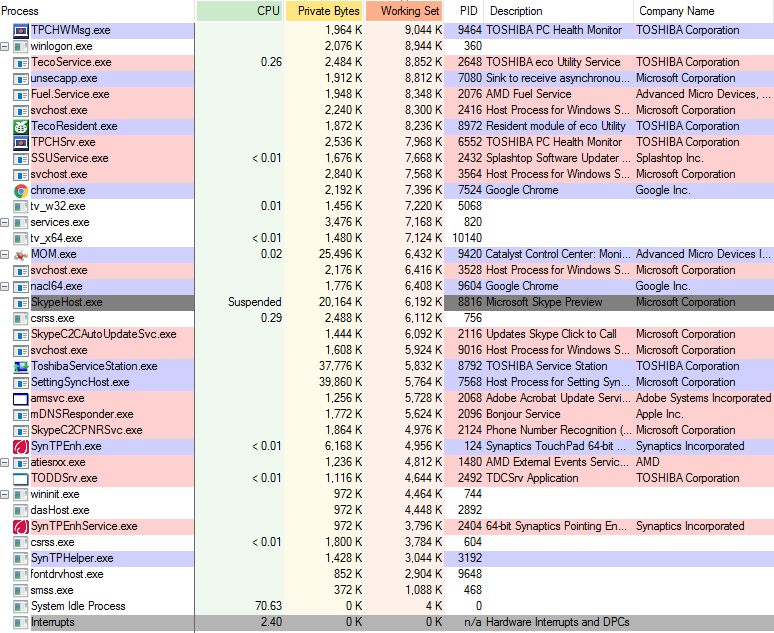Click the smss.exe process icon
Screen dimensions: 774x633
(x=21, y=591)
